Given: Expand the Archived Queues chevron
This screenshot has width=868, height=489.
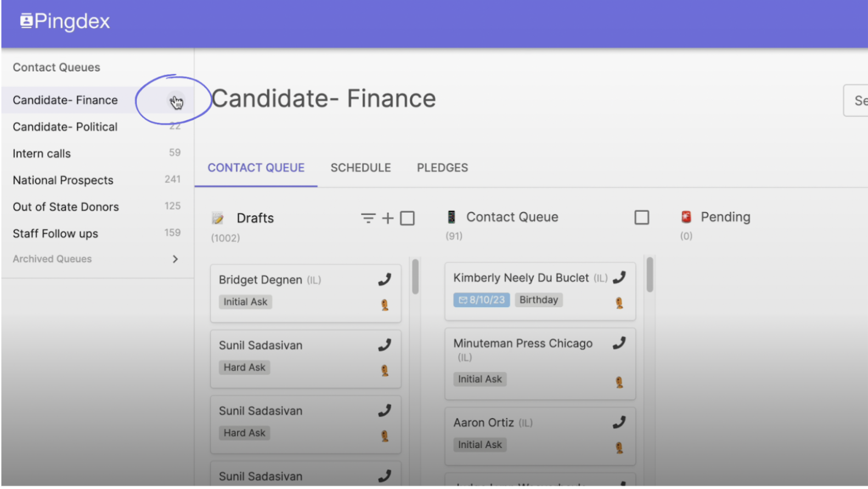Looking at the screenshot, I should (x=175, y=259).
